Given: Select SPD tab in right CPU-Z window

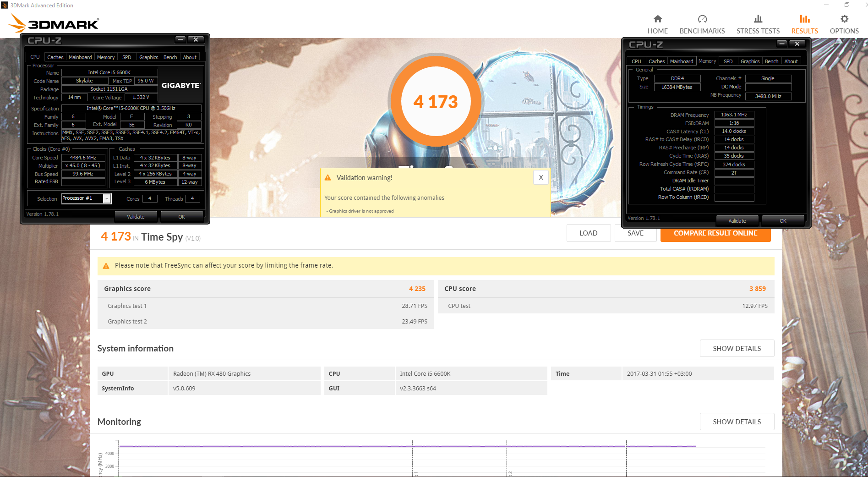Looking at the screenshot, I should click(x=728, y=61).
